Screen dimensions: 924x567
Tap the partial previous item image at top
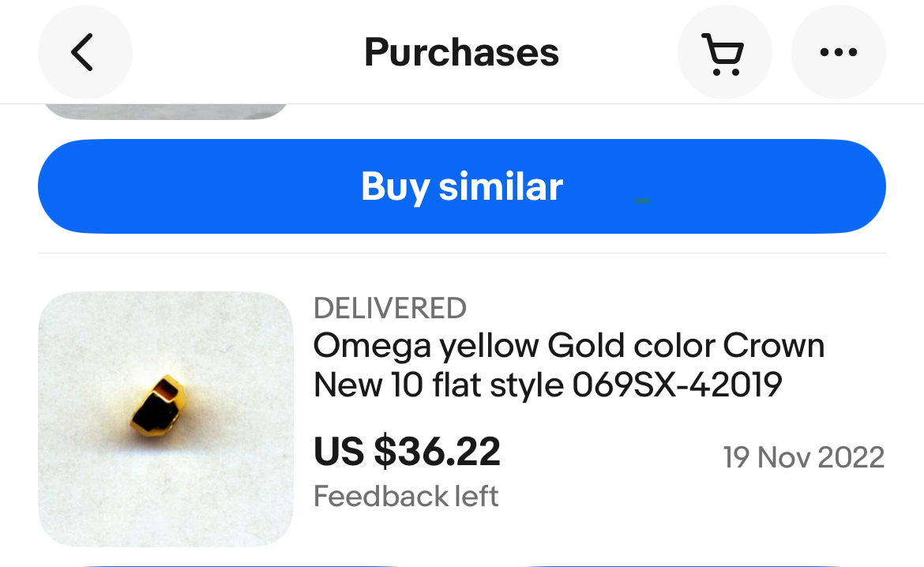tap(165, 111)
